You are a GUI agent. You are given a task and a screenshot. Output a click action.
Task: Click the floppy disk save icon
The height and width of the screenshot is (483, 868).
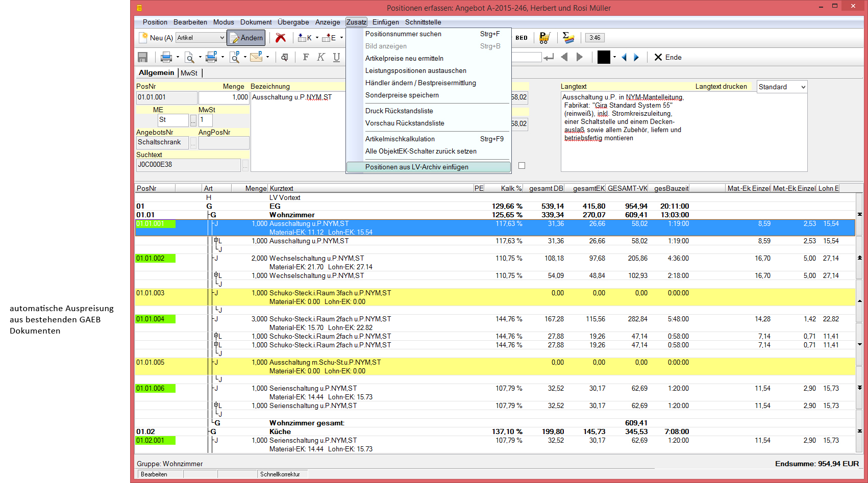pyautogui.click(x=143, y=57)
